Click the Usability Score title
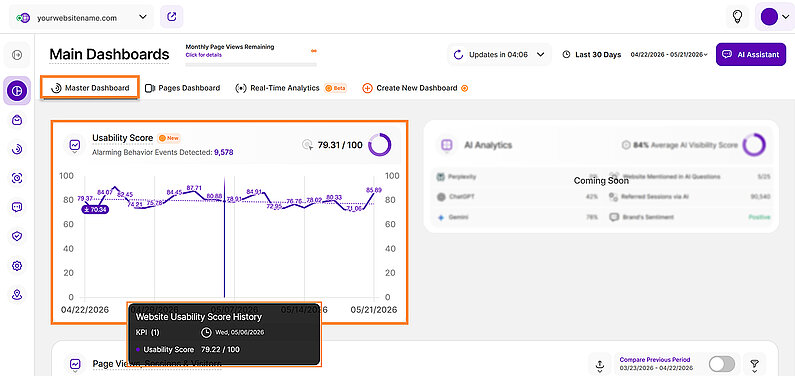The width and height of the screenshot is (795, 376). click(x=122, y=138)
